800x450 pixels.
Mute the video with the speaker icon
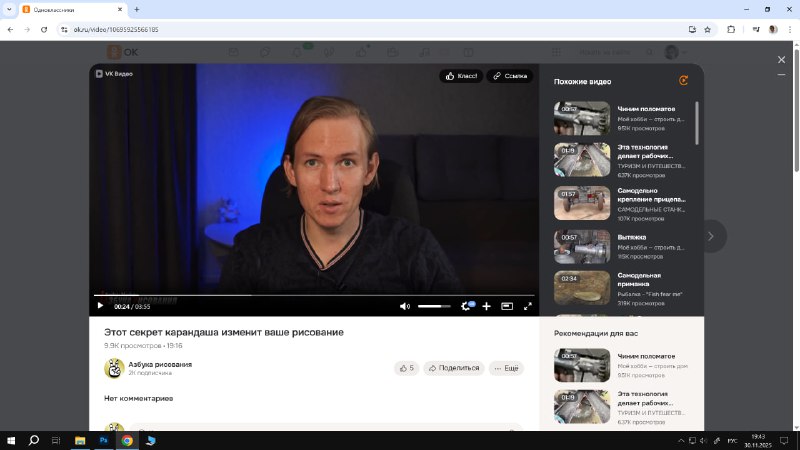(405, 306)
